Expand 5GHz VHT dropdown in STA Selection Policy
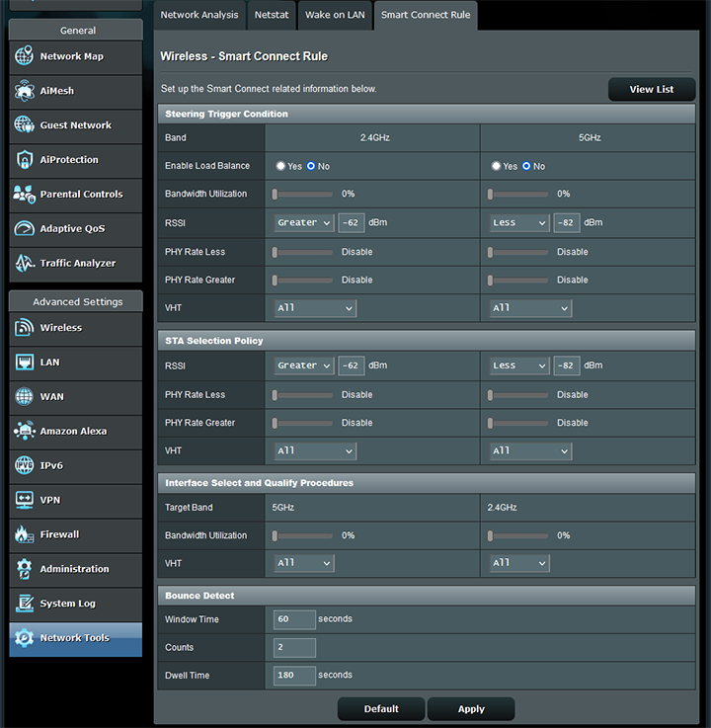The image size is (711, 728). [530, 450]
